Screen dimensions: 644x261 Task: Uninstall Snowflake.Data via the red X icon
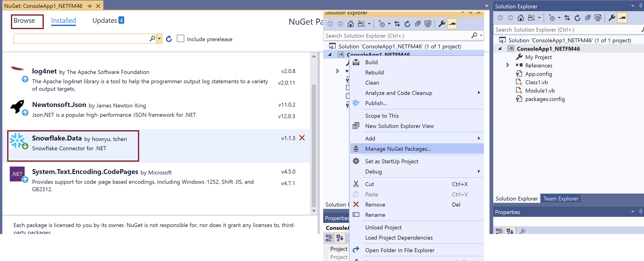[x=302, y=138]
